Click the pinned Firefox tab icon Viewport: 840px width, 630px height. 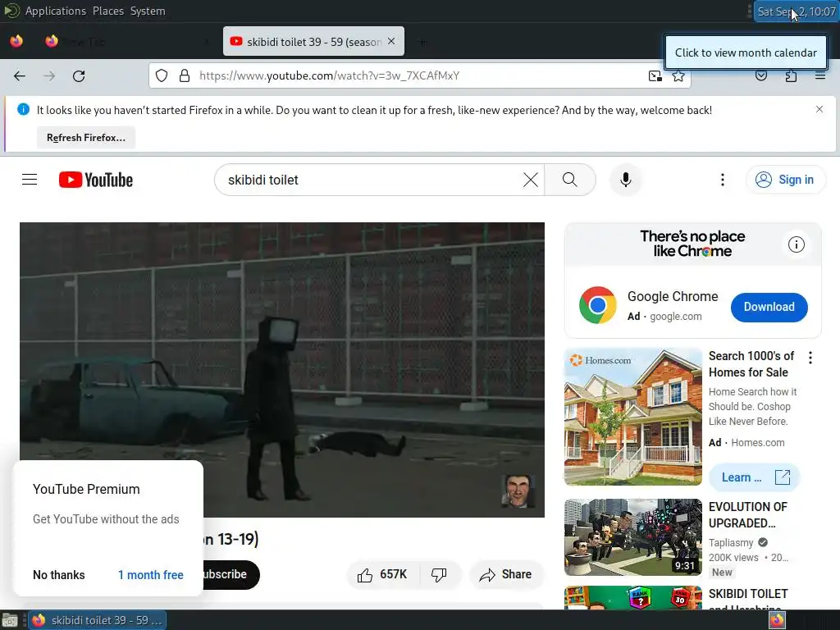[16, 41]
